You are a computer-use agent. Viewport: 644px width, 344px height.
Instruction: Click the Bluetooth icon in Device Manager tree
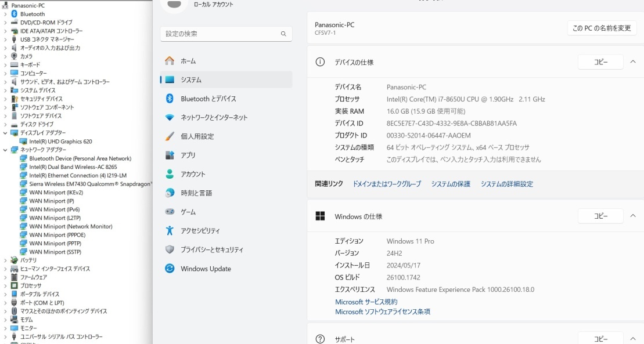point(15,14)
